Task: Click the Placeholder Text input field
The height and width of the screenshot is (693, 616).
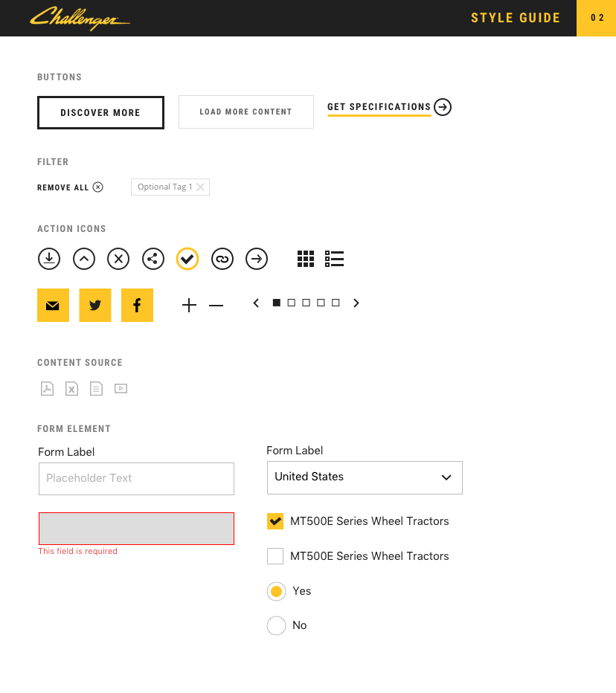Action: 136,479
